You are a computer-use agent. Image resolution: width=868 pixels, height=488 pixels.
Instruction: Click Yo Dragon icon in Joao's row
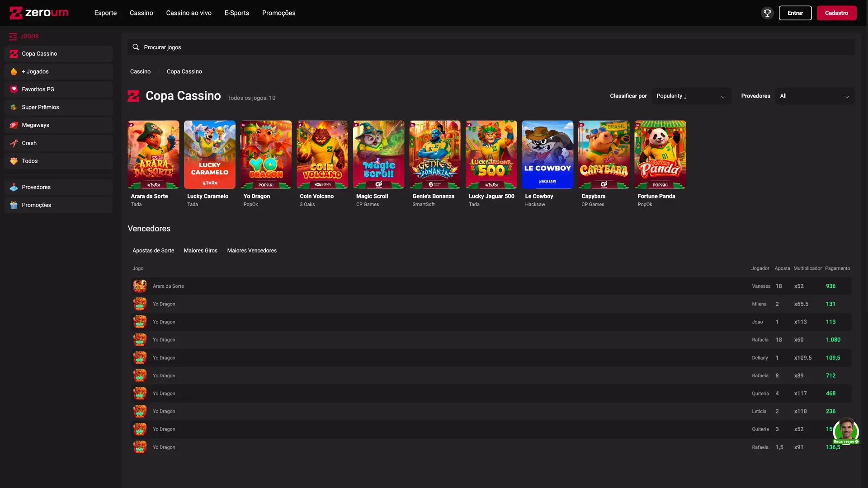click(x=140, y=322)
